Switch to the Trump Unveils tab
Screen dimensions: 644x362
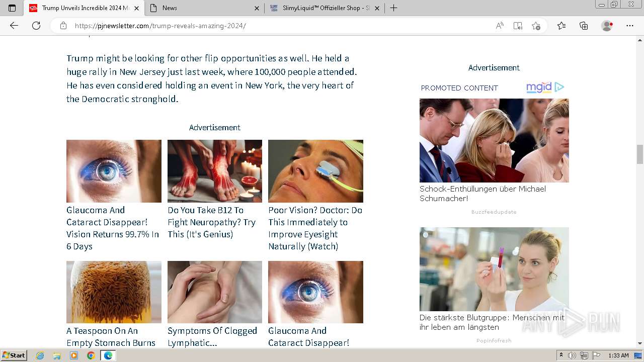click(84, 8)
